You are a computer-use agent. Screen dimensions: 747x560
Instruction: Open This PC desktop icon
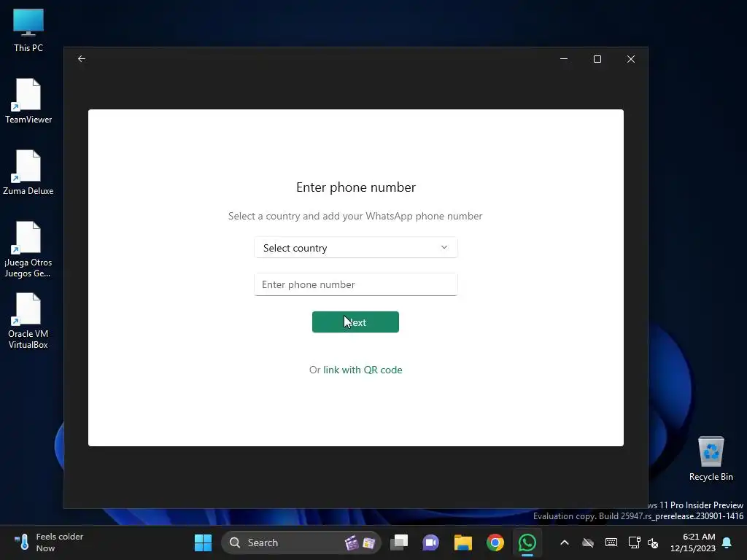(28, 31)
